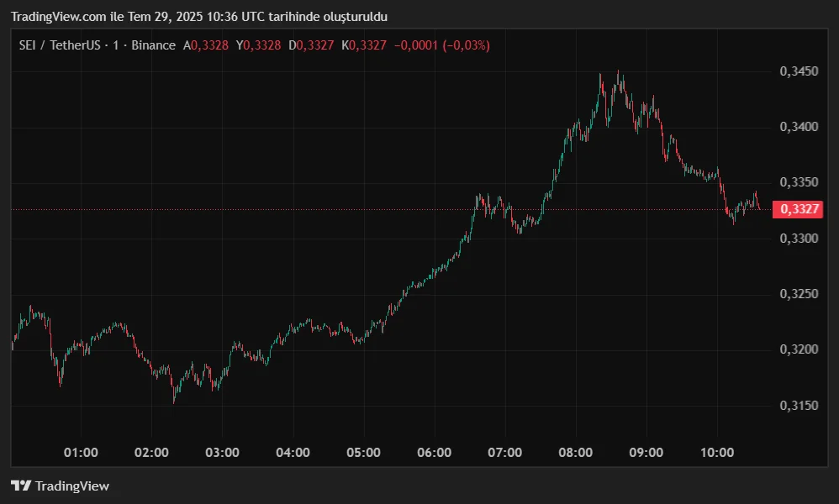Click the 09:00 time axis label

tap(646, 453)
